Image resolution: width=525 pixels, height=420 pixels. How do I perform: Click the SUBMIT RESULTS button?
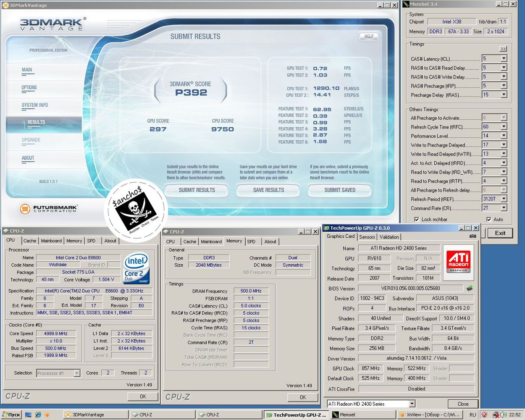[x=197, y=190]
